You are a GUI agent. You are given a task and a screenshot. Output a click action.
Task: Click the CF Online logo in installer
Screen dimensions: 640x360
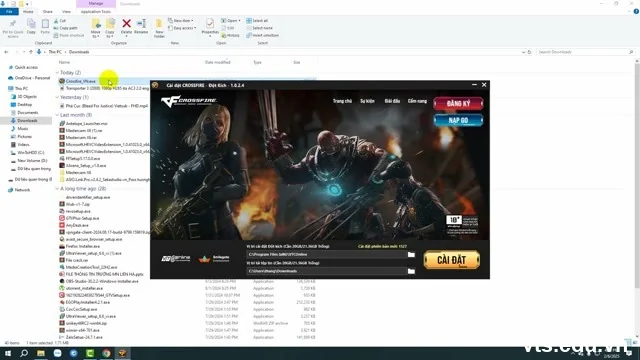pos(176,259)
